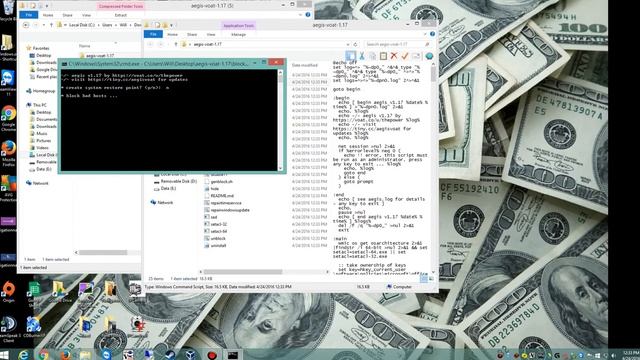The height and width of the screenshot is (360, 640).
Task: Select Homegroup in the back window sidebar
Action: (x=40, y=91)
